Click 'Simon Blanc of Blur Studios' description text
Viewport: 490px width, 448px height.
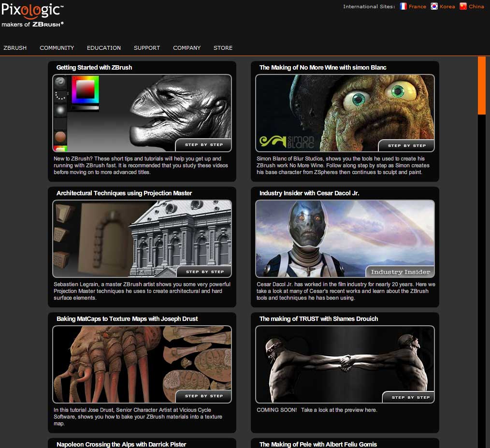pyautogui.click(x=343, y=165)
